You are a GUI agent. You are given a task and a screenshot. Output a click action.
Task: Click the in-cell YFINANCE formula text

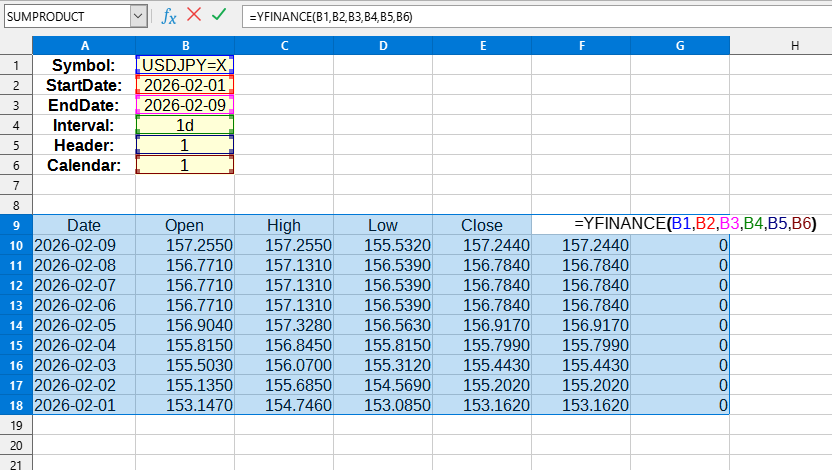[695, 223]
